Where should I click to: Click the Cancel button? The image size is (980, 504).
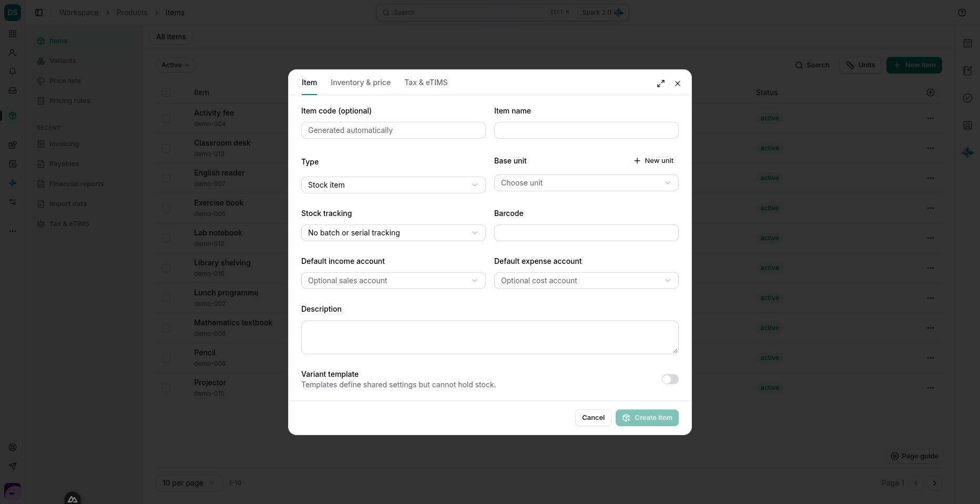coord(593,418)
